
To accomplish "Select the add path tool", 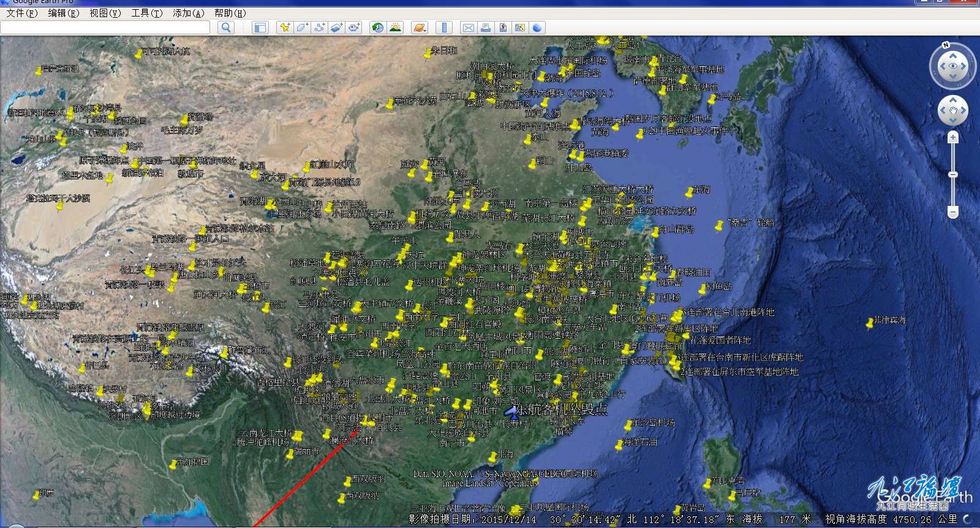I will tap(319, 28).
